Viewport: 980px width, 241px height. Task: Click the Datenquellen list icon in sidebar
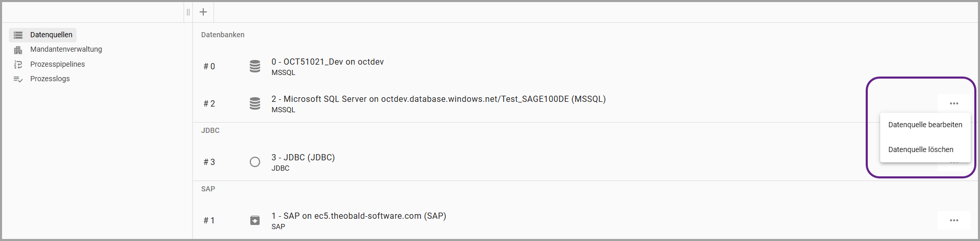click(18, 35)
